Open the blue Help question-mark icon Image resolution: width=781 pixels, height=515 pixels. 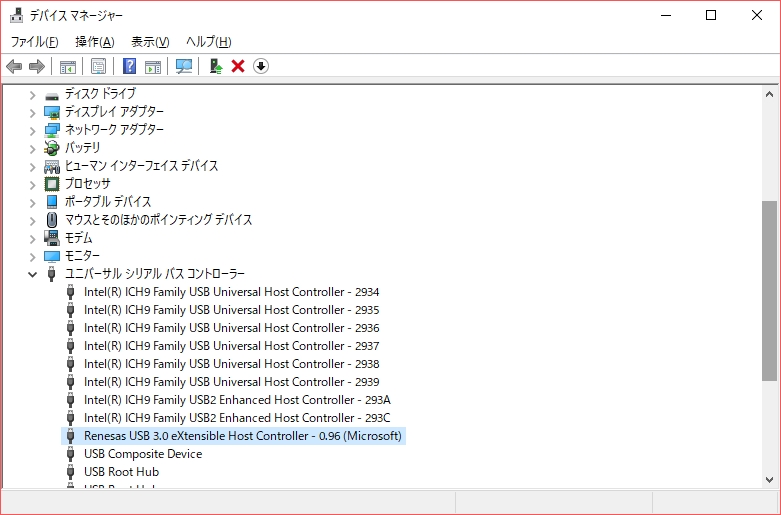pos(130,66)
